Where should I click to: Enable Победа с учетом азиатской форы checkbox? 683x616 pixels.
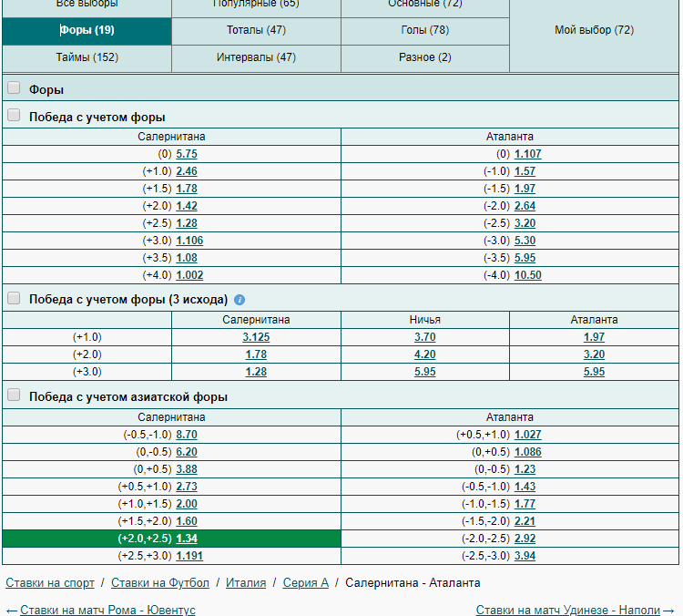coord(14,395)
